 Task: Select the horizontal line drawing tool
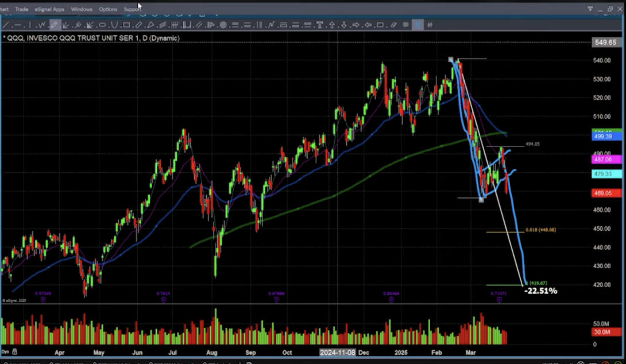[18, 25]
